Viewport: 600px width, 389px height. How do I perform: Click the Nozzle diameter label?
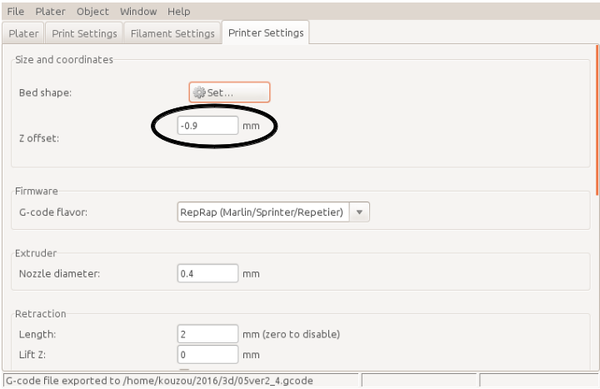[59, 273]
